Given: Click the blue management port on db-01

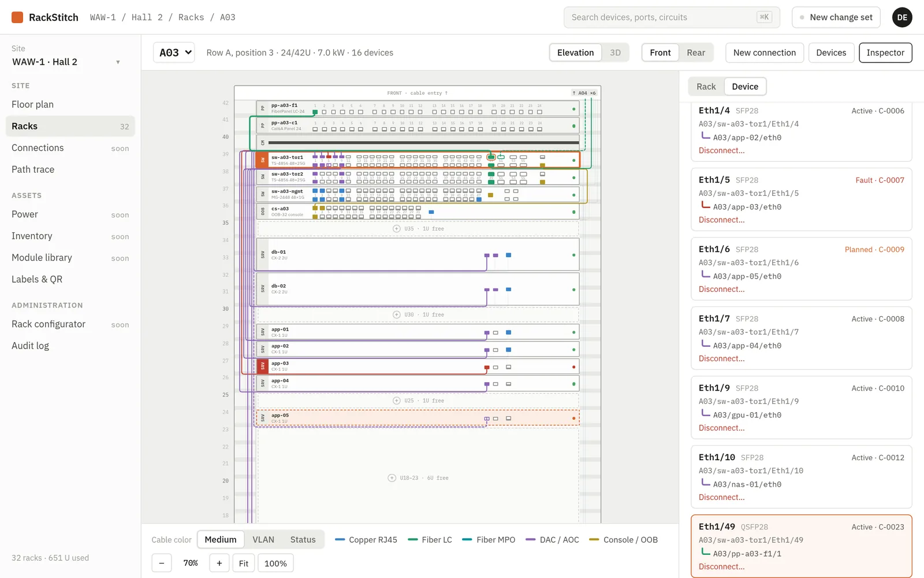Looking at the screenshot, I should [509, 255].
